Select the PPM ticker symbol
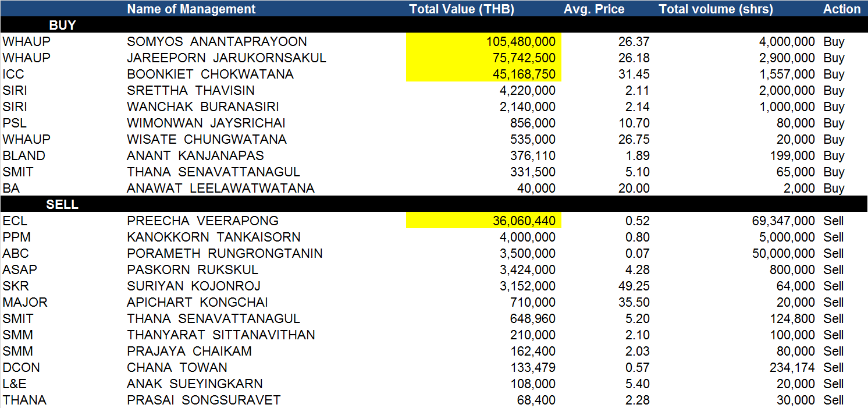The width and height of the screenshot is (868, 408). (16, 237)
